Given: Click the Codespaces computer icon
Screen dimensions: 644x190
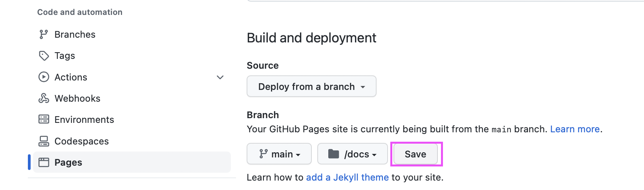Looking at the screenshot, I should click(44, 141).
